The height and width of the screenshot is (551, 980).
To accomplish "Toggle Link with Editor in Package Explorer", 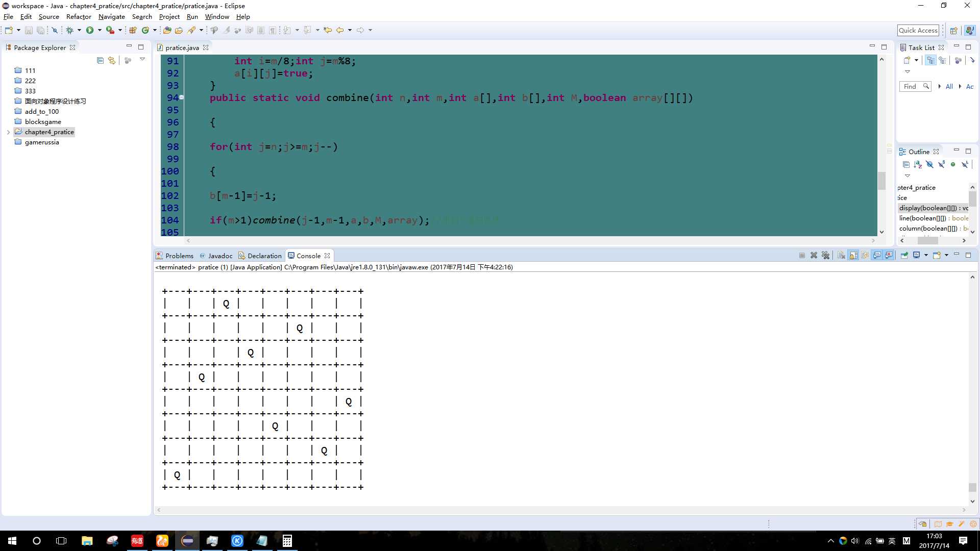I will [x=112, y=60].
